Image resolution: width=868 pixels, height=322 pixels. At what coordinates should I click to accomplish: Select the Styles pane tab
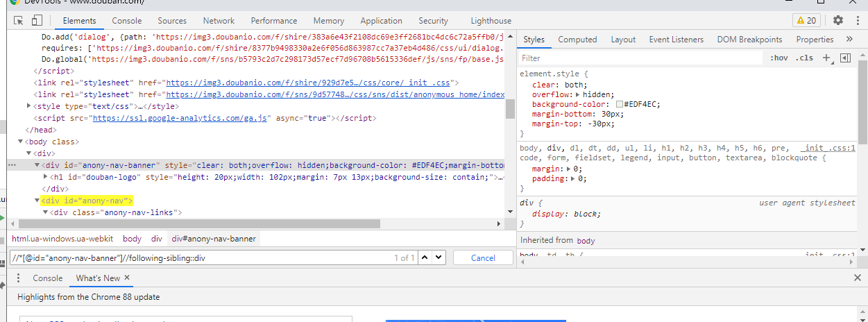534,40
